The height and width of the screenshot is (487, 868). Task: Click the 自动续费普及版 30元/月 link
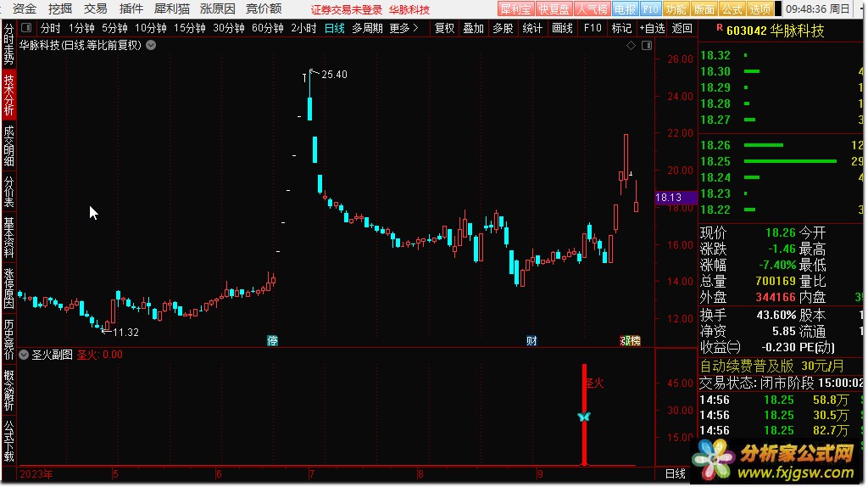click(x=771, y=366)
